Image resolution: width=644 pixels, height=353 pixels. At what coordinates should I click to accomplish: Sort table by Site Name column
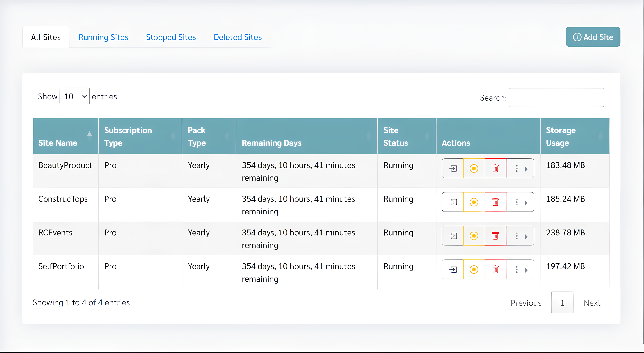[66, 136]
